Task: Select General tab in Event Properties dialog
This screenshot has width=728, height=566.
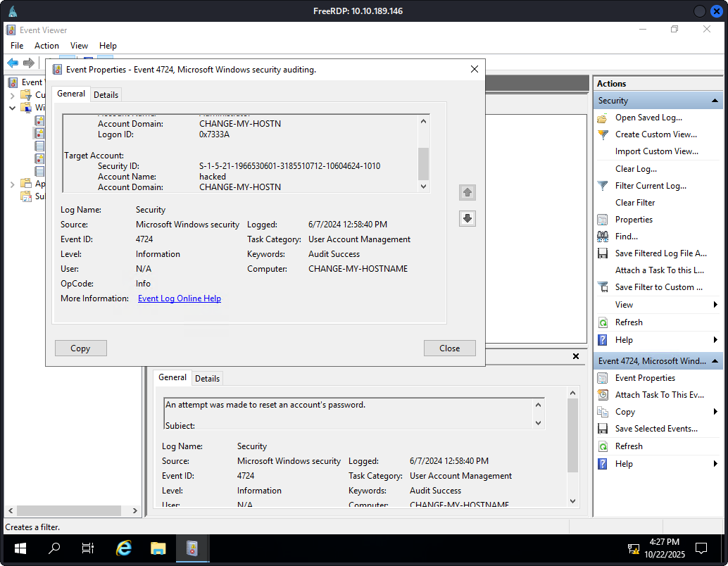Action: [71, 94]
